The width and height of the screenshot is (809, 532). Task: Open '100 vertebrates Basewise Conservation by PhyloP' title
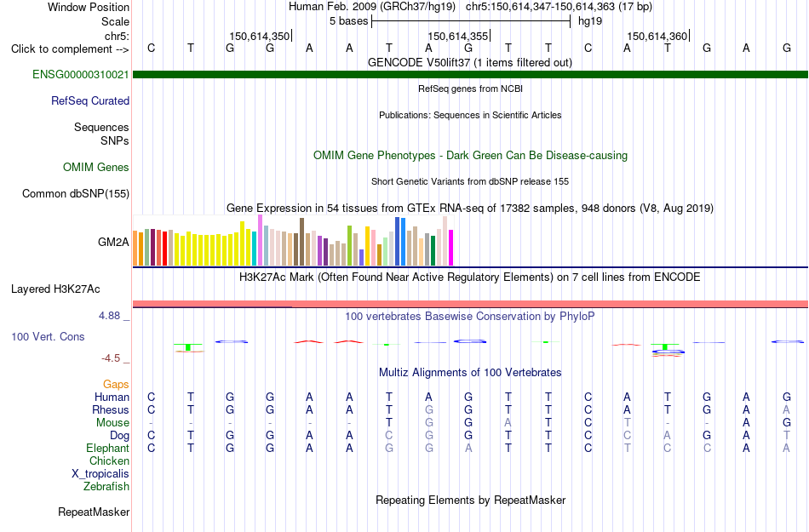click(470, 316)
